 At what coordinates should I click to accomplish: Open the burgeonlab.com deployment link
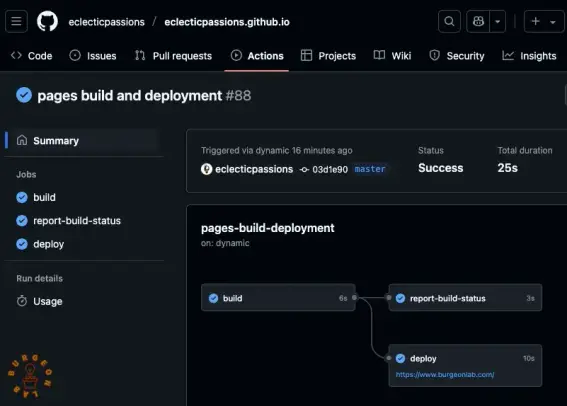(x=445, y=375)
